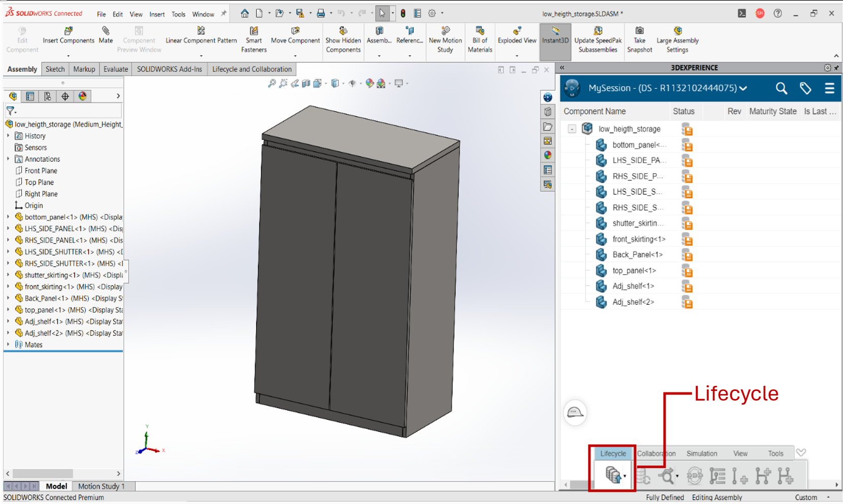Viewport: 843px width, 504px height.
Task: Click the Insert Components icon
Action: 68,31
